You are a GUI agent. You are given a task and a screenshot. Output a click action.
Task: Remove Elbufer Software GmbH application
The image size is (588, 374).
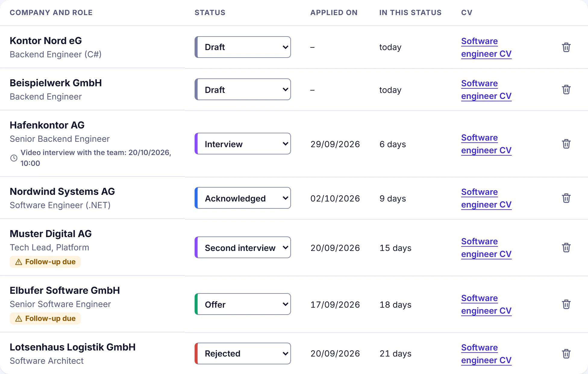[566, 304]
